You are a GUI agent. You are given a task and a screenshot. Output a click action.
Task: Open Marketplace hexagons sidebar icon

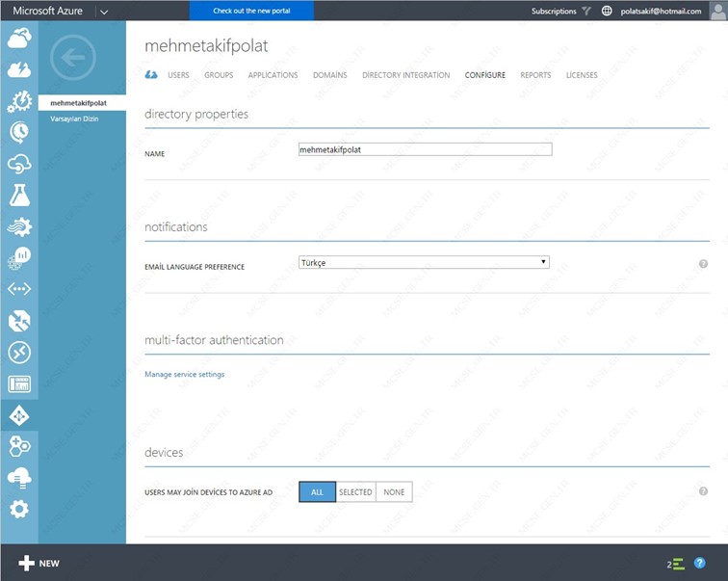click(19, 446)
